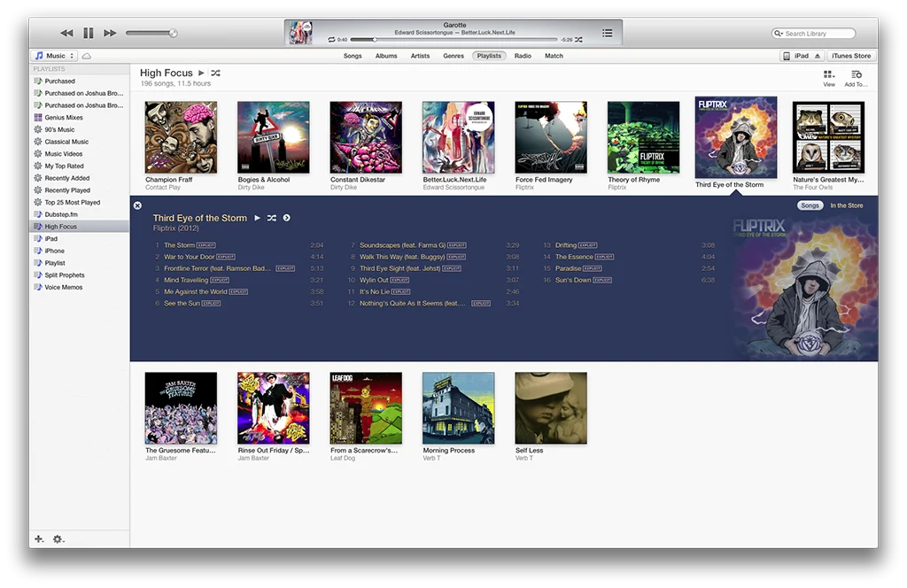Toggle repeat in the now playing display
The height and width of the screenshot is (588, 907).
click(x=331, y=40)
